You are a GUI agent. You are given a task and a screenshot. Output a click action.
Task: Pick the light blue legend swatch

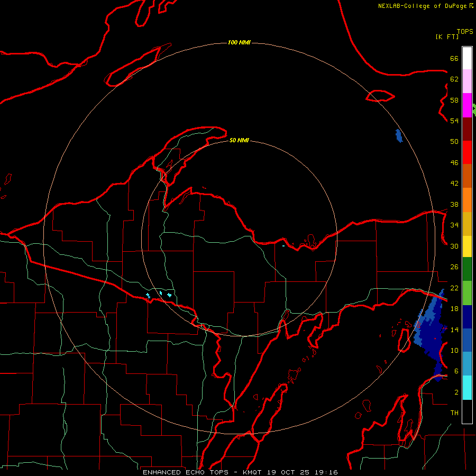(467, 364)
